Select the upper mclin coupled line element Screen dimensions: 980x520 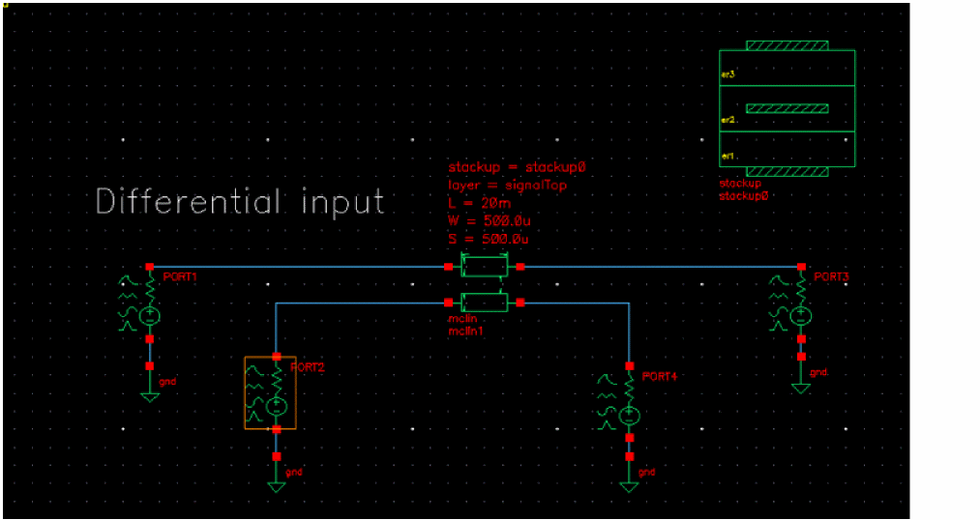[x=485, y=266]
